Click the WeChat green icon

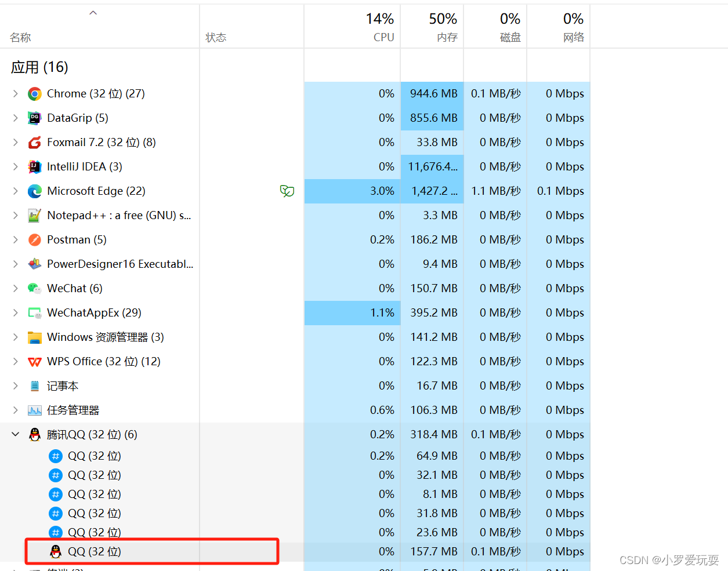point(34,288)
